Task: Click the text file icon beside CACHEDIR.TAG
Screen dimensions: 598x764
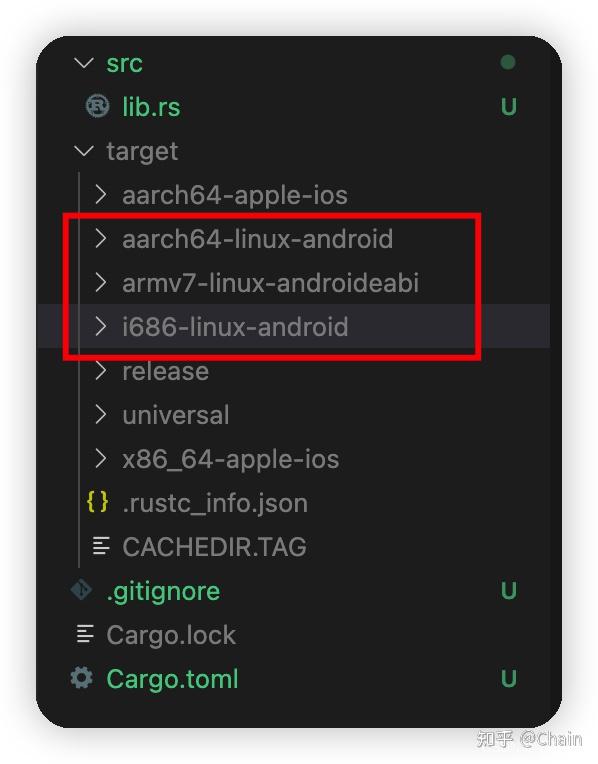Action: point(101,546)
